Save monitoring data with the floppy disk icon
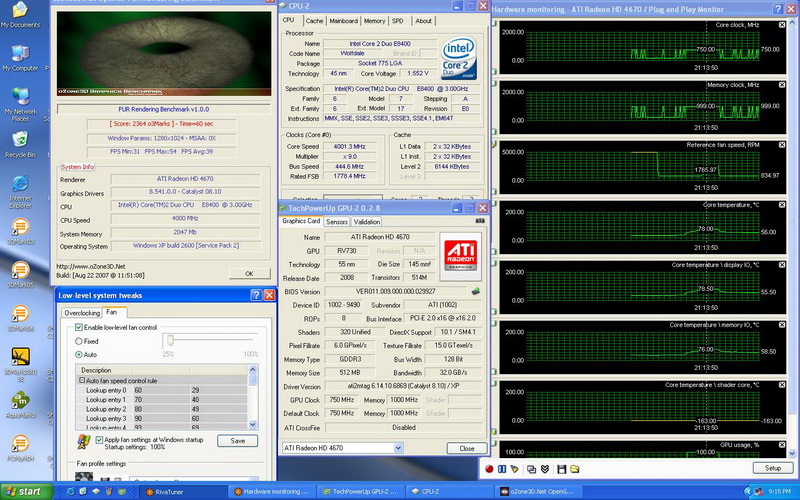Viewport: 800px width, 500px height. [x=562, y=469]
